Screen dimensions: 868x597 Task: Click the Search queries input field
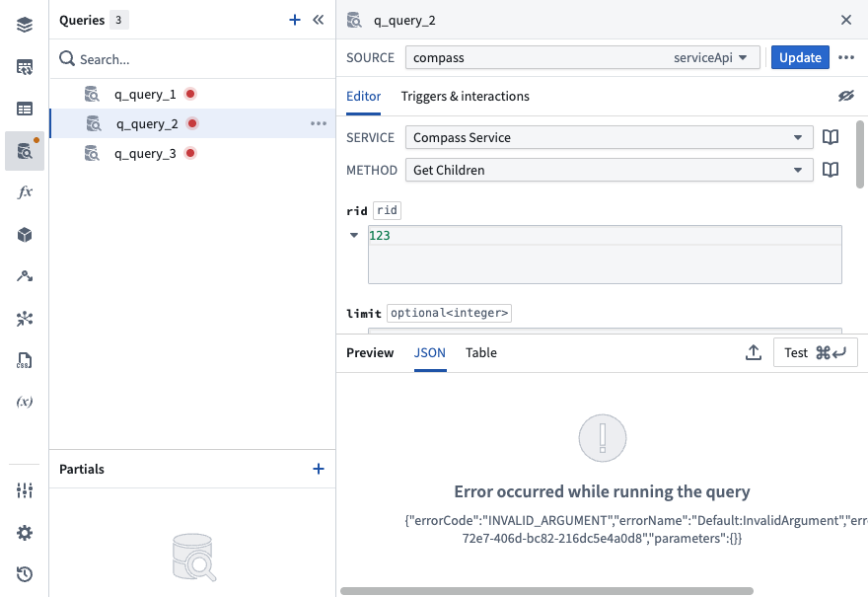(192, 59)
